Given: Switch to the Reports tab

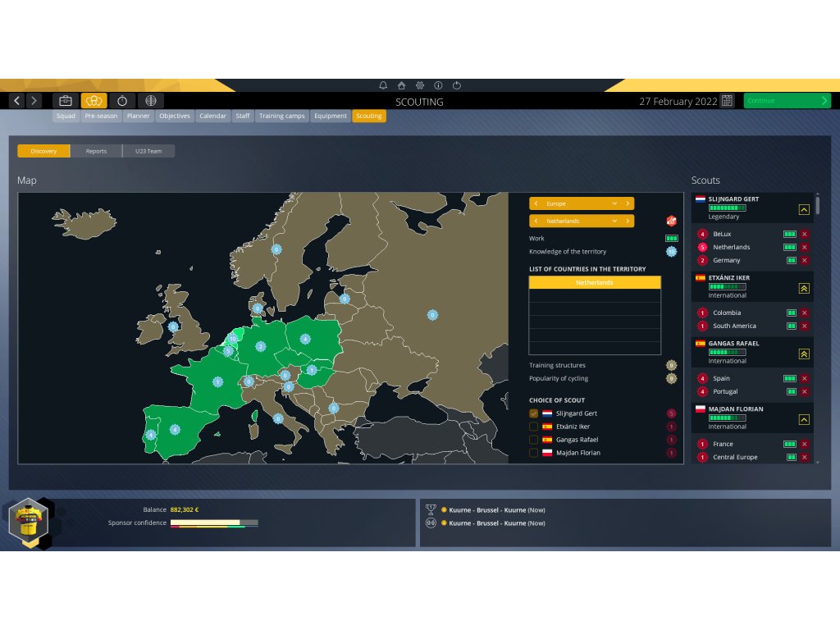Looking at the screenshot, I should 96,151.
